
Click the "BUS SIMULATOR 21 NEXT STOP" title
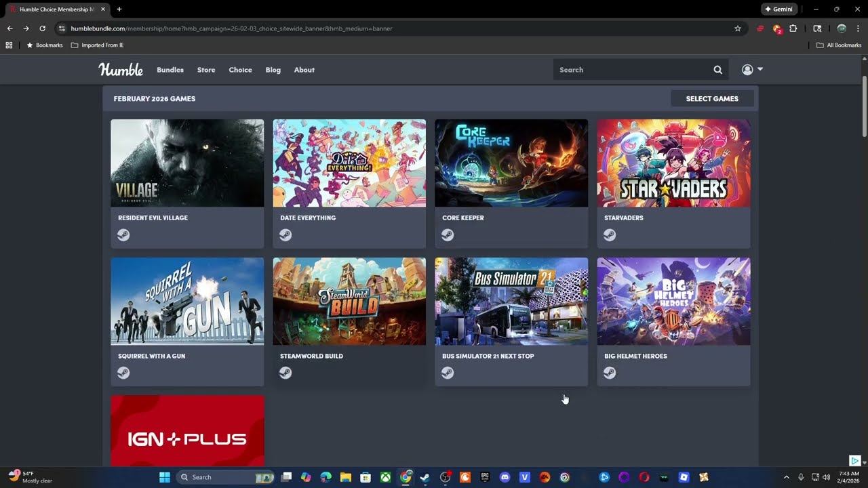coord(488,356)
